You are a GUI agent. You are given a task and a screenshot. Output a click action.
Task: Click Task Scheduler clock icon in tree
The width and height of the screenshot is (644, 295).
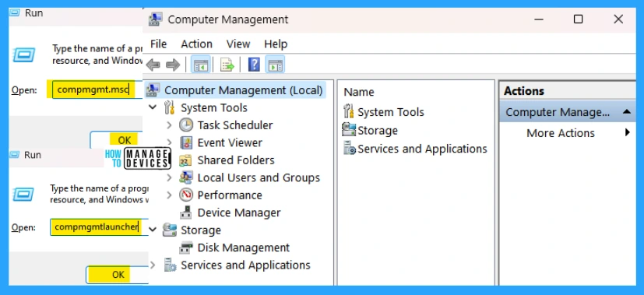point(186,125)
